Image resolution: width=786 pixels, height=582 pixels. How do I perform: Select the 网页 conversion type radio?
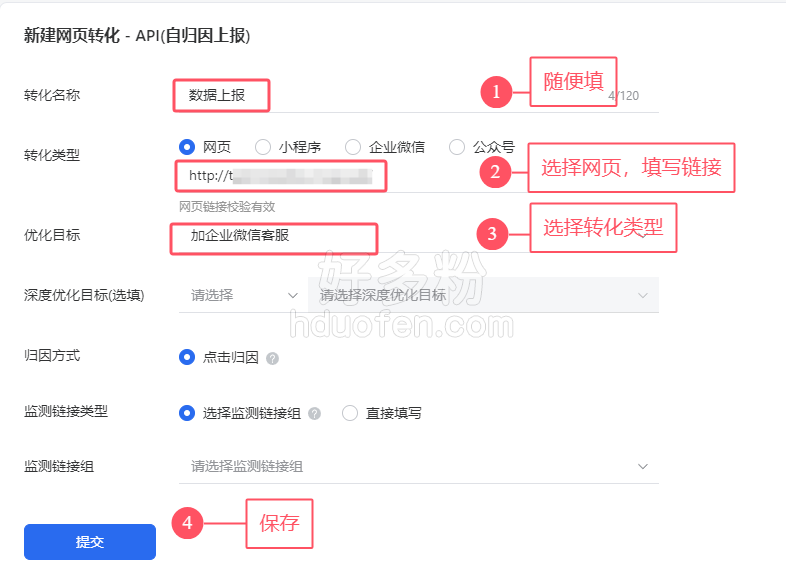coord(187,147)
